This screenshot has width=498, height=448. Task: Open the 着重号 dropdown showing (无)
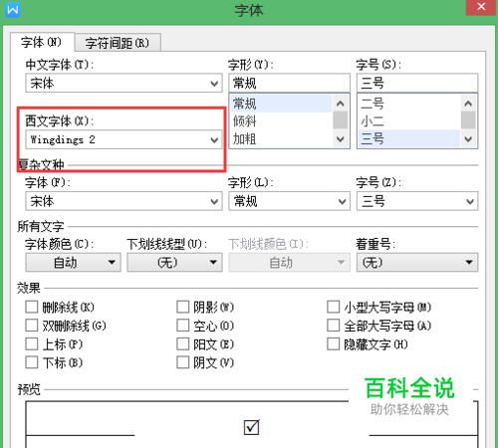[417, 263]
